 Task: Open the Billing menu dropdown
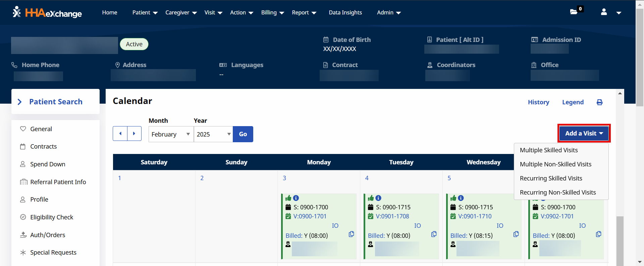pos(273,12)
